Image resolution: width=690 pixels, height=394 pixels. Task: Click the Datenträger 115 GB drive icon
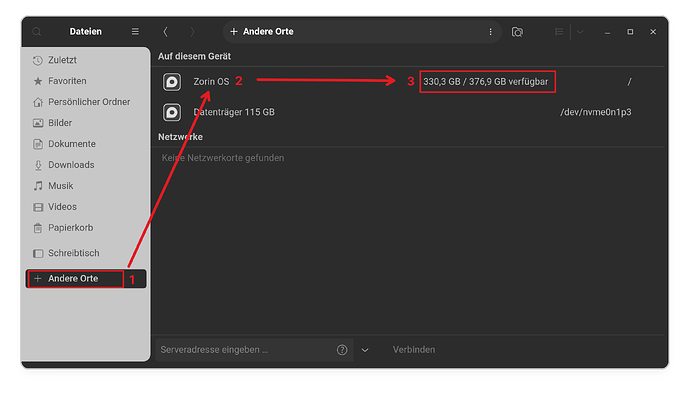coord(172,112)
